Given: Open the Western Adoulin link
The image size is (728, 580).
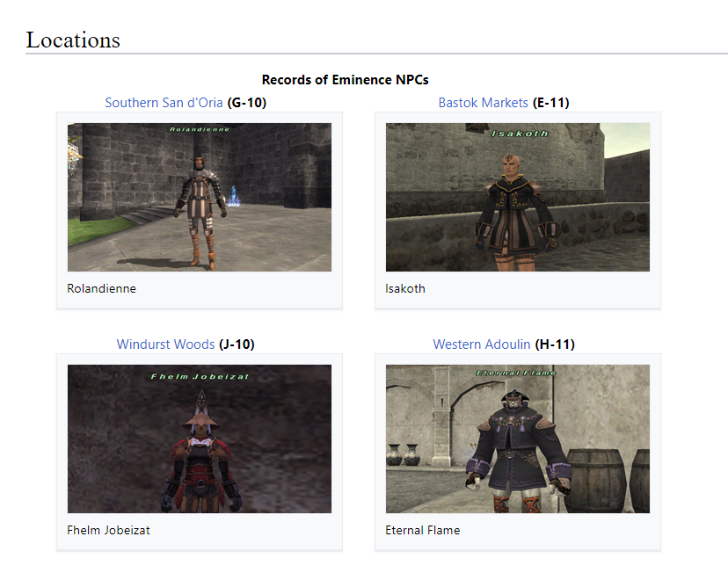Looking at the screenshot, I should tap(482, 344).
